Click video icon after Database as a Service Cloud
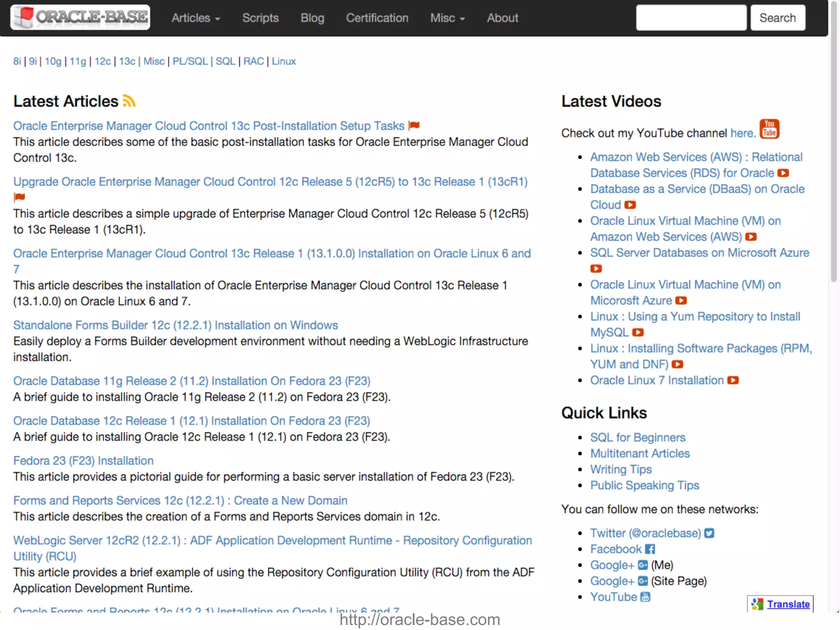840x630 pixels. [630, 205]
